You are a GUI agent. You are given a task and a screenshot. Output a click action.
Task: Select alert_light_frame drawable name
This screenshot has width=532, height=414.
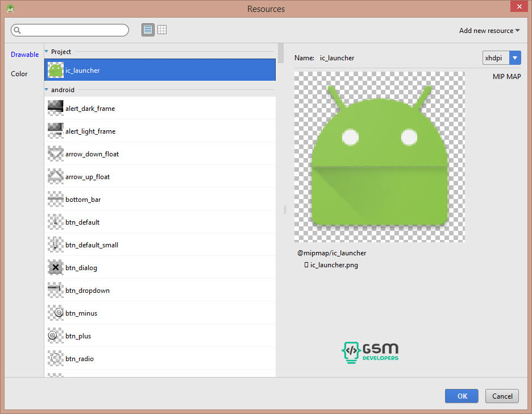(90, 131)
